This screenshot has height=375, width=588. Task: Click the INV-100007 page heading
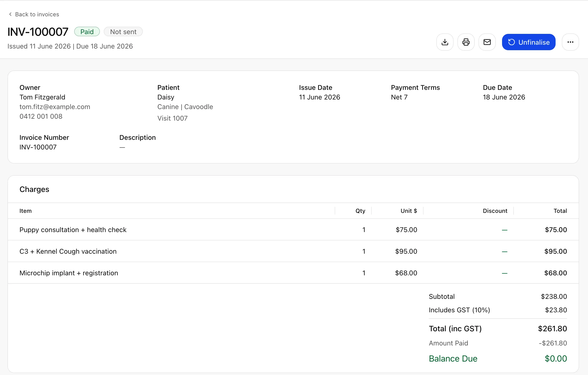coord(38,32)
